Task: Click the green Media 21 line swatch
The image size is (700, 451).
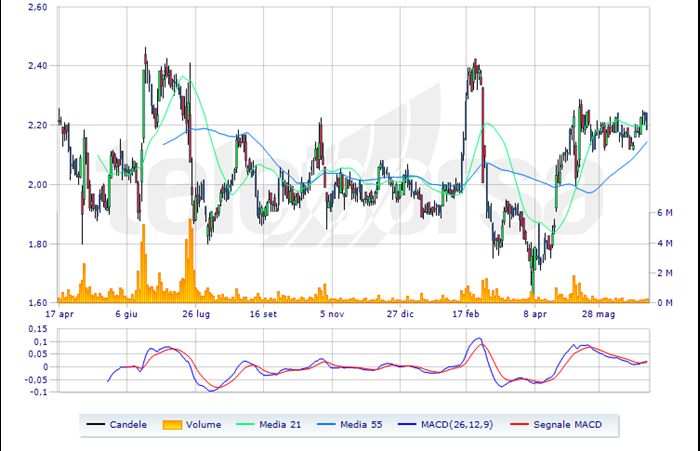Action: (245, 424)
